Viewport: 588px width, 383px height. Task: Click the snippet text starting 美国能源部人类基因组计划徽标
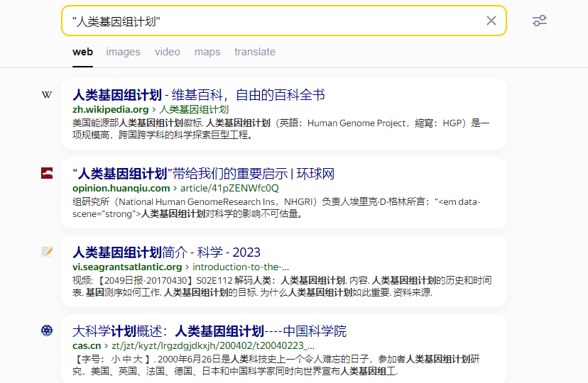[x=281, y=129]
